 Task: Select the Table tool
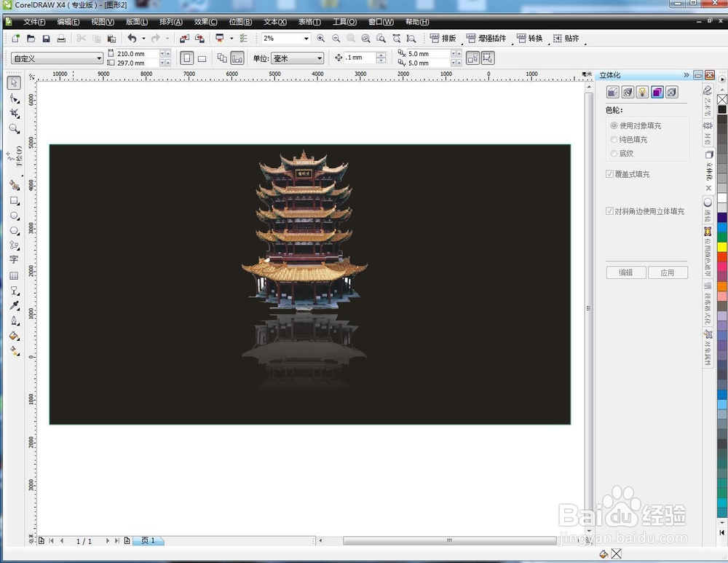14,275
